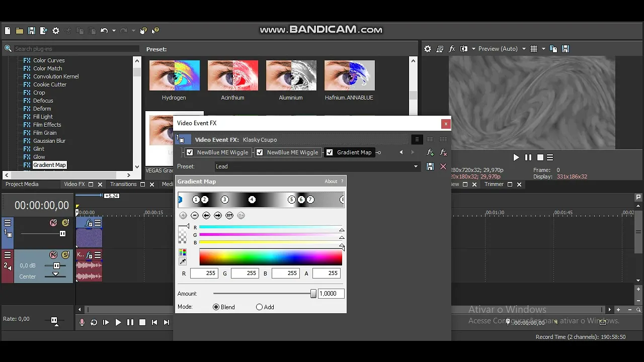The height and width of the screenshot is (362, 644).
Task: Click the Plug-In Chain add icon
Action: point(430,152)
